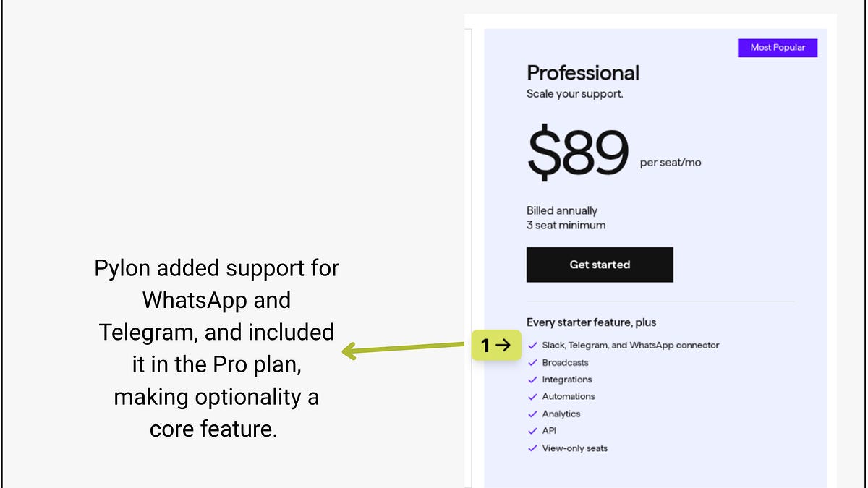Select the Automations feature row
The image size is (868, 488).
[569, 396]
